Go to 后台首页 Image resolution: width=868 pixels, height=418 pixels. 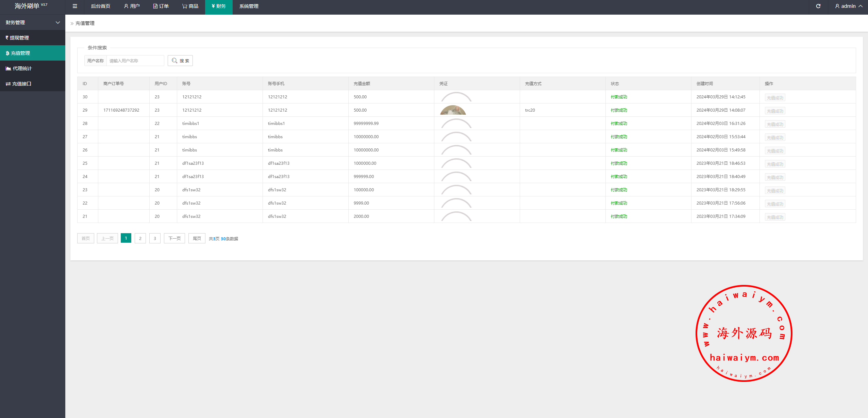100,6
